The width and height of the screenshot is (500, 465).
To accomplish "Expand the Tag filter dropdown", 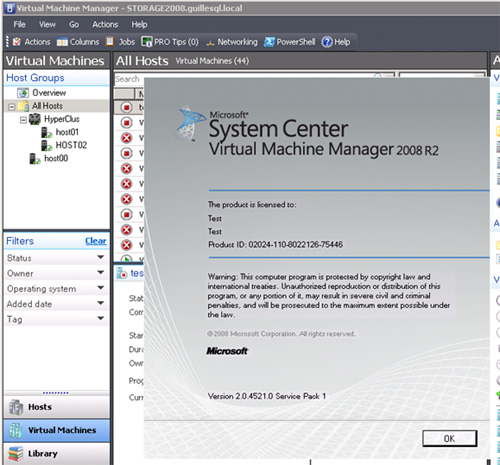I will coord(101,318).
